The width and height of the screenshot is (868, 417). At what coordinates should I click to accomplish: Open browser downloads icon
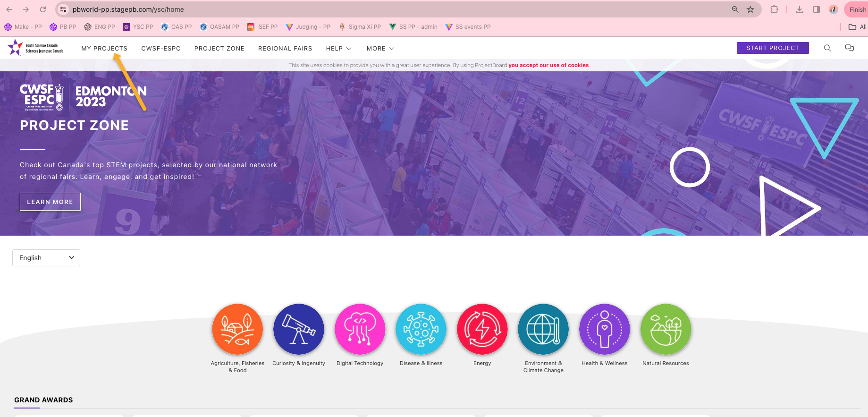point(800,9)
